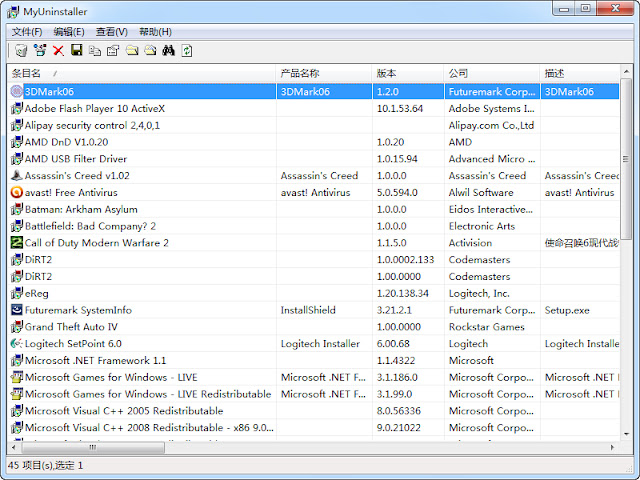
Task: Click the green arrows refresh icon
Action: click(187, 51)
